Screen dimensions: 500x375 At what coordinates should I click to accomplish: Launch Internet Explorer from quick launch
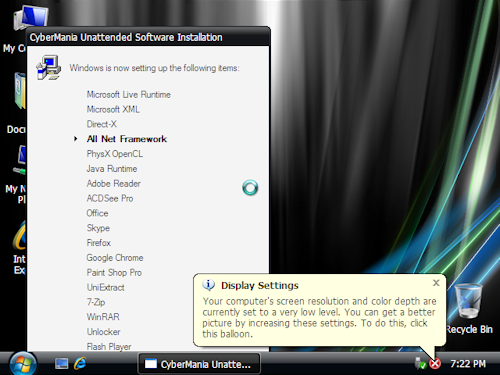click(x=80, y=363)
